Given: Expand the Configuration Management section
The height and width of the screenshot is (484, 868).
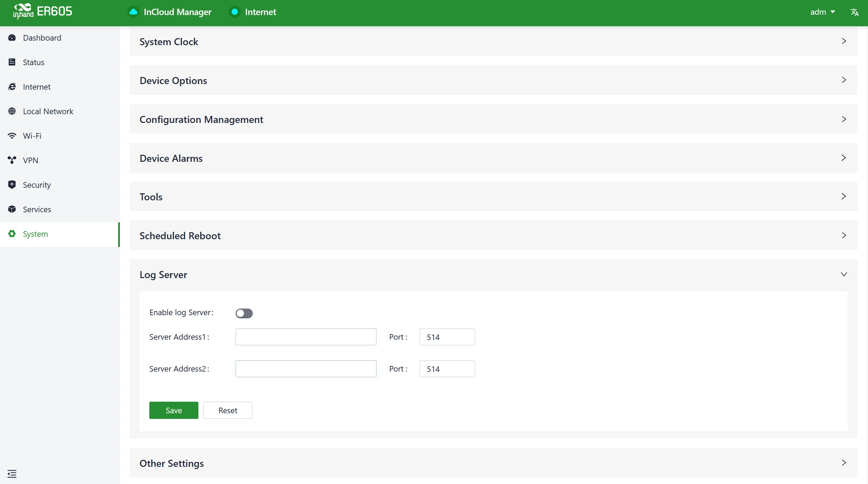Looking at the screenshot, I should tap(493, 119).
